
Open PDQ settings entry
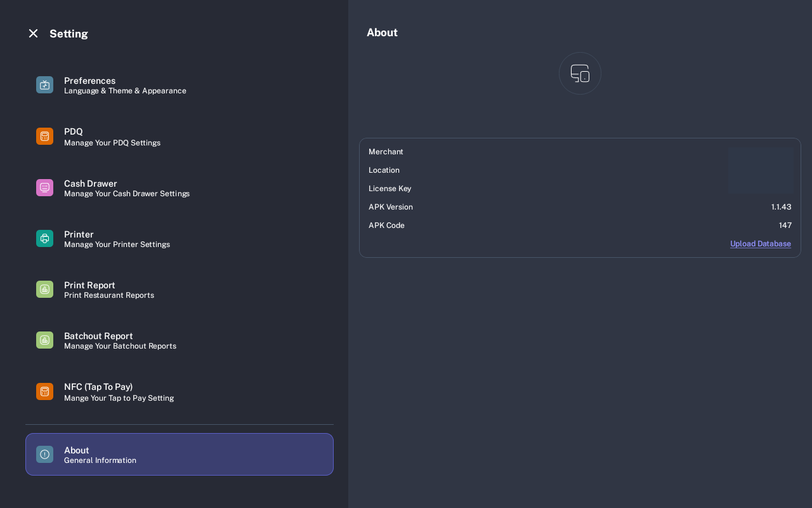coord(180,137)
